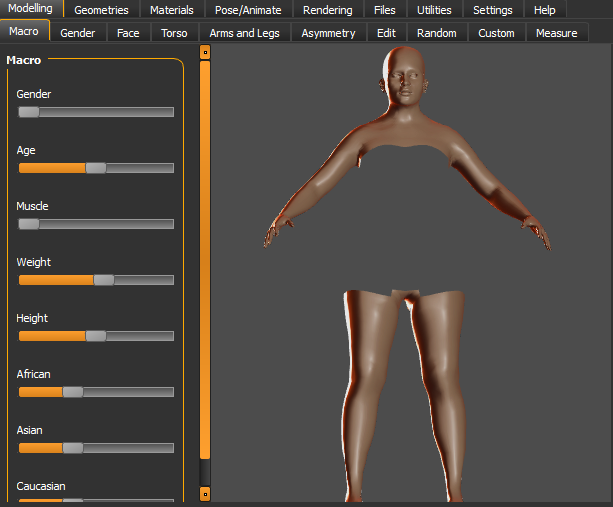The width and height of the screenshot is (613, 507).
Task: Switch to the Torso sub-tab
Action: coord(174,33)
